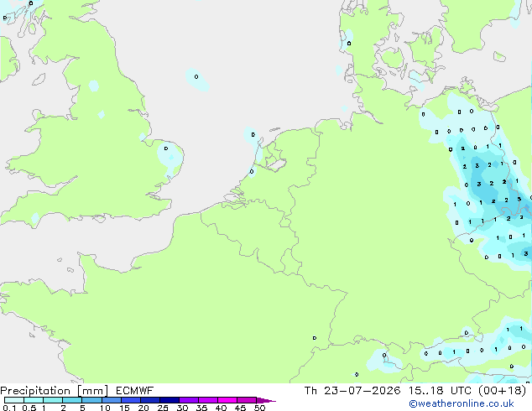Click the "10" legend label
Viewport: 532px width, 411px height.
coord(105,408)
